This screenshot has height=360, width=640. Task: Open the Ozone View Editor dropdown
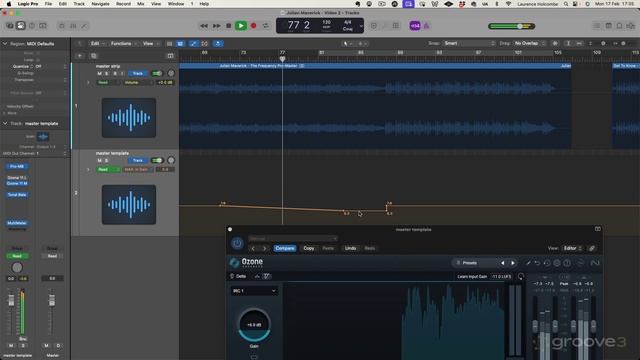(573, 248)
